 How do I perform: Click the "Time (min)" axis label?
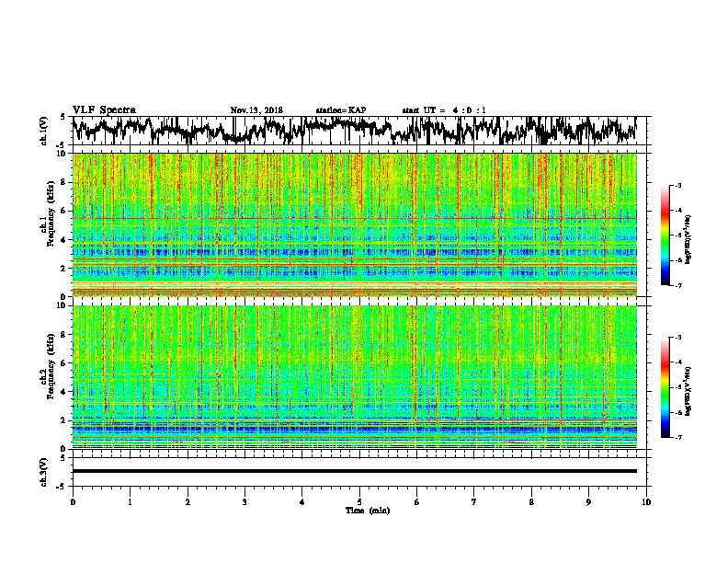click(x=368, y=511)
